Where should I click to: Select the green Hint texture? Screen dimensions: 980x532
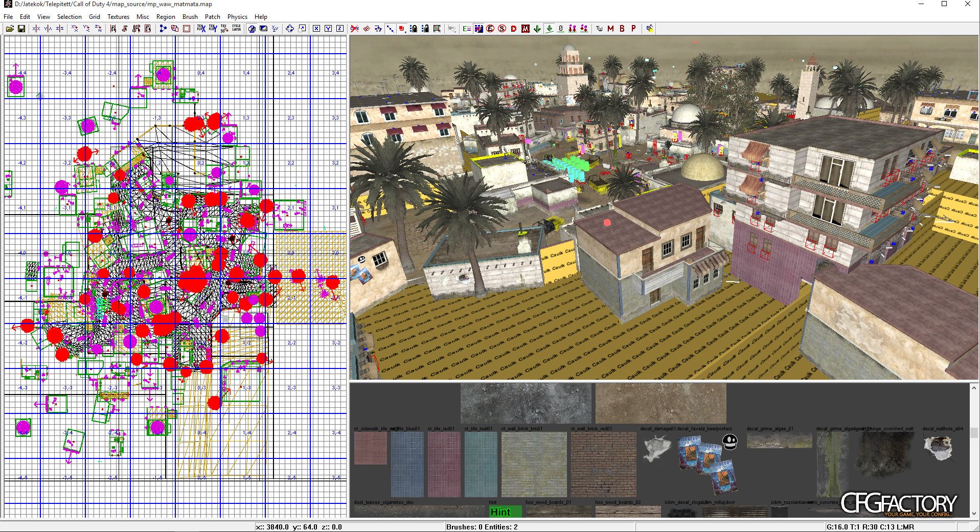tap(506, 511)
